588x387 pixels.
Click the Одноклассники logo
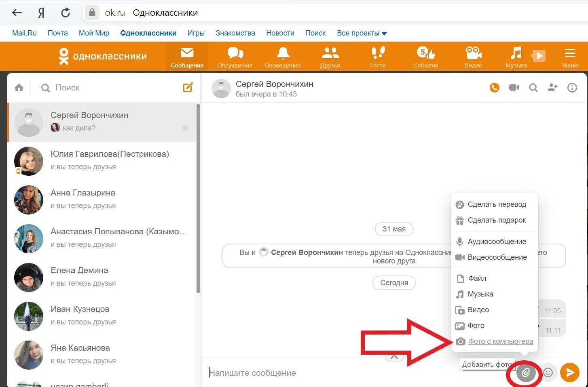coord(103,56)
